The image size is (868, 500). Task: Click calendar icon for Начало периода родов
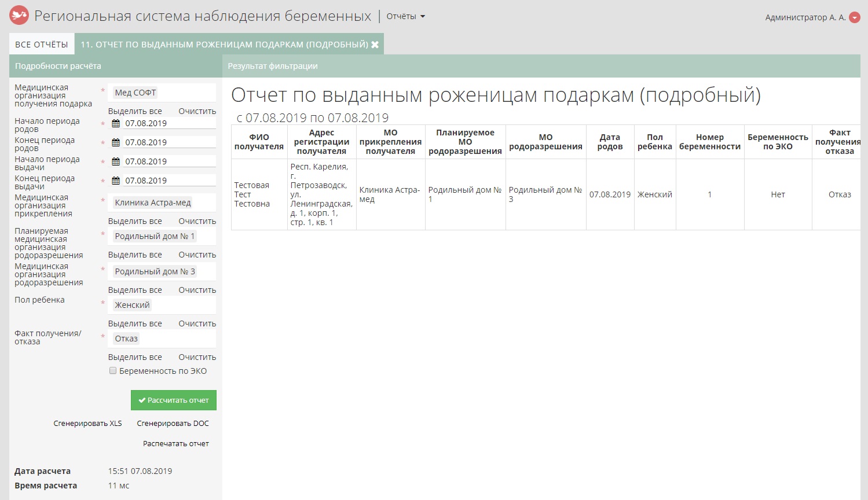pyautogui.click(x=116, y=123)
